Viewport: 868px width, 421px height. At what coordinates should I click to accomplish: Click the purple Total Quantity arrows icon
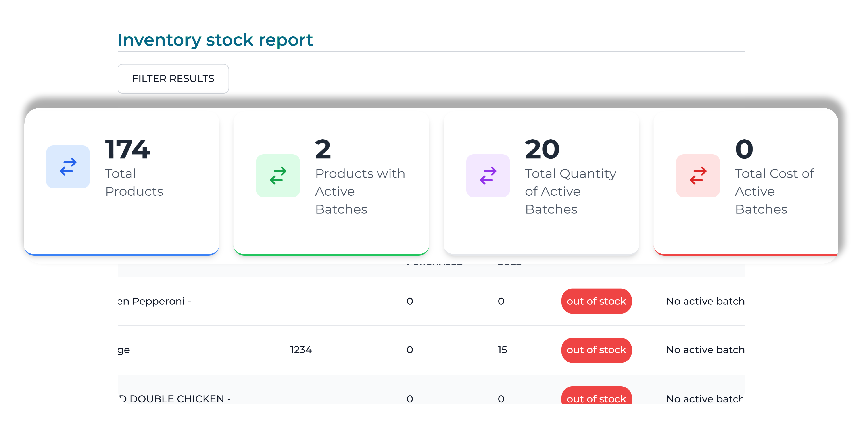[x=488, y=176]
